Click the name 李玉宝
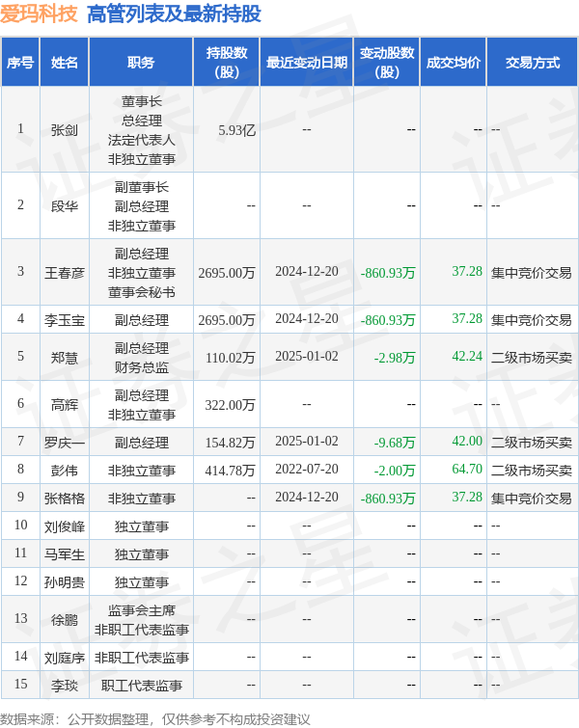The height and width of the screenshot is (728, 579). pyautogui.click(x=64, y=320)
